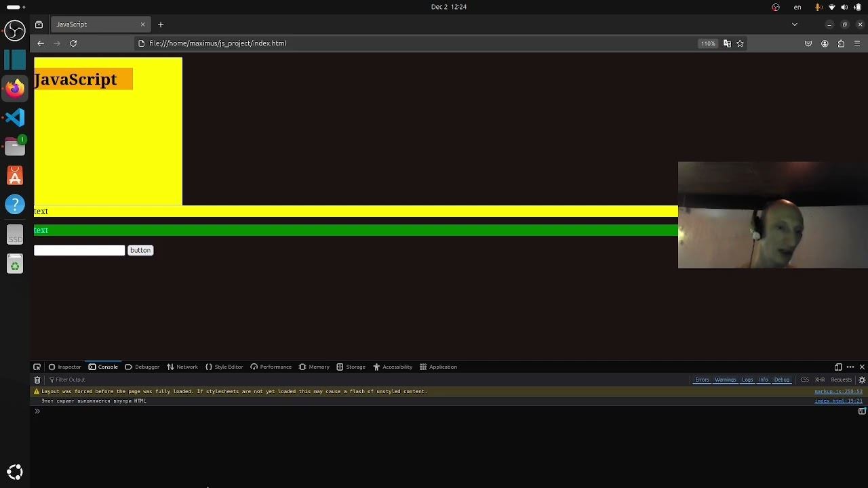Image resolution: width=868 pixels, height=488 pixels.
Task: Toggle the Logs console filter
Action: point(747,380)
